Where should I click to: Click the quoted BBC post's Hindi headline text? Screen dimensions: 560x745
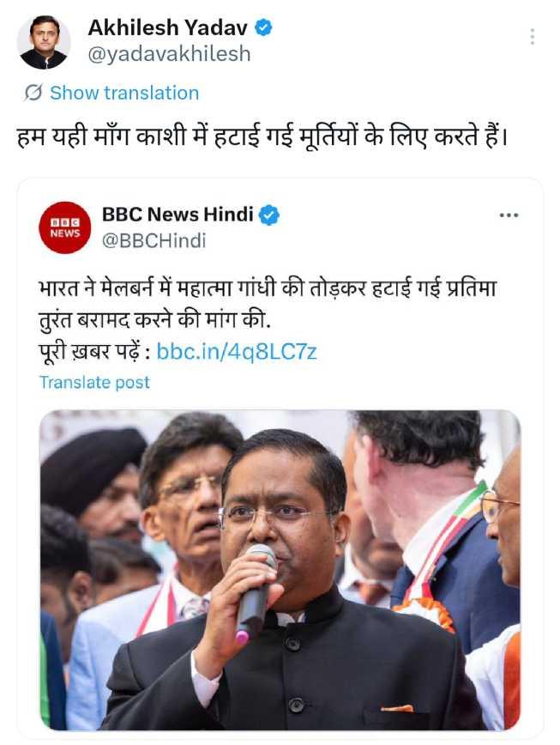268,305
